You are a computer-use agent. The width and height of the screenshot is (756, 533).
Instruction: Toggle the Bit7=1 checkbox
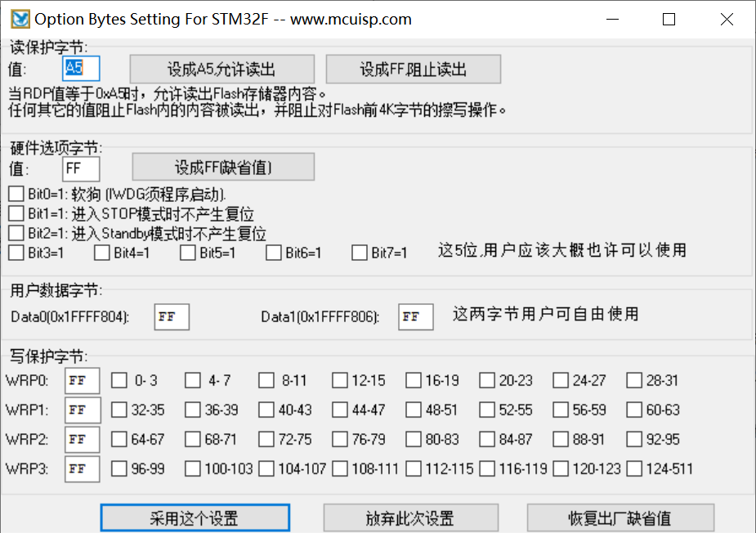point(360,253)
